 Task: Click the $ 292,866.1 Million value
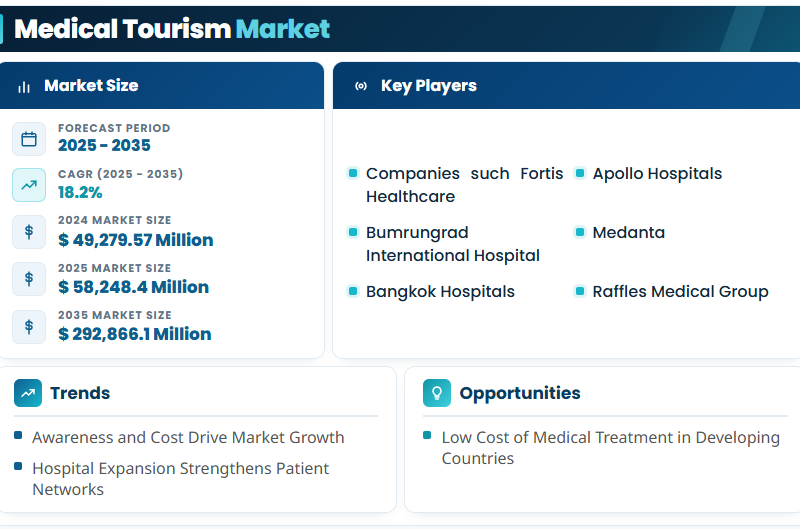135,334
